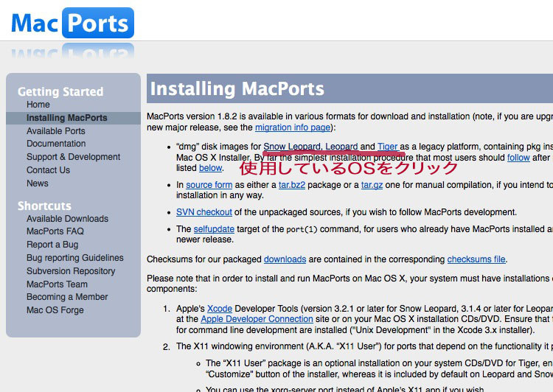Click the Getting Started sidebar heading

click(x=60, y=91)
